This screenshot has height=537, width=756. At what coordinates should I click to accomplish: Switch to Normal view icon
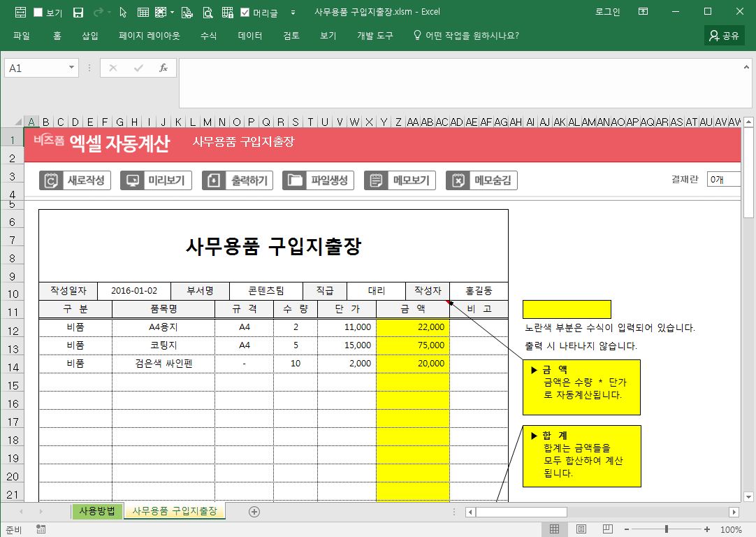[555, 529]
